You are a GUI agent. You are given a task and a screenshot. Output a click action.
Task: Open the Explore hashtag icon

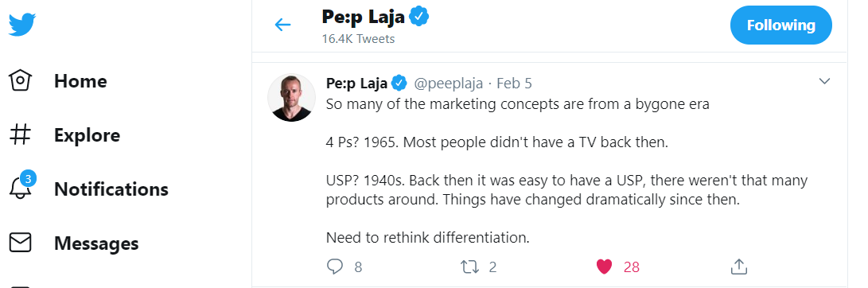click(21, 135)
